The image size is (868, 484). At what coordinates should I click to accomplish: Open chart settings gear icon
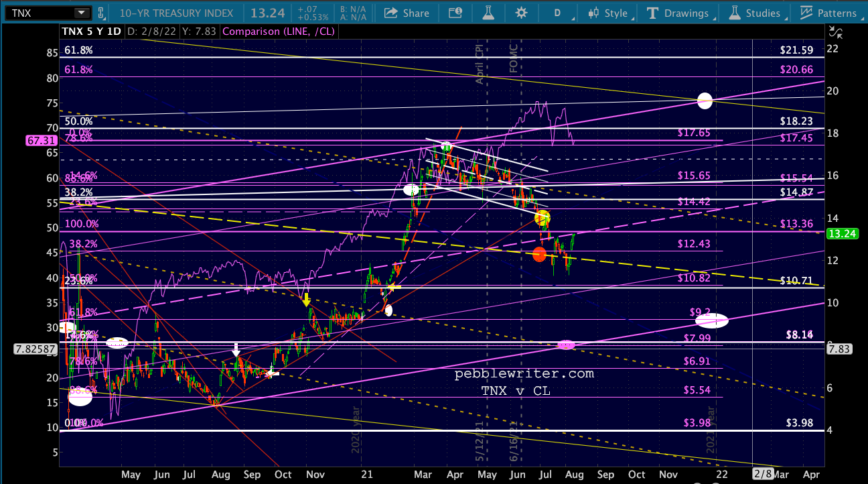tap(521, 13)
